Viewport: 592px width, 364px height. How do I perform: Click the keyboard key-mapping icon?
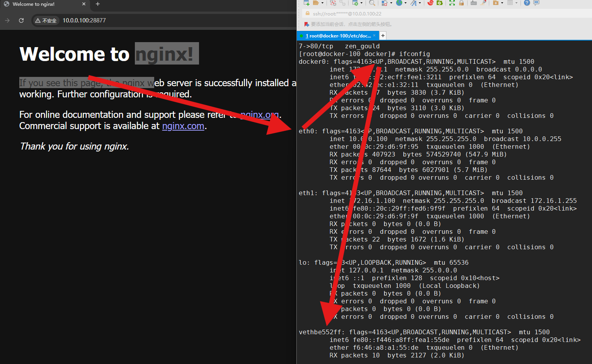474,3
